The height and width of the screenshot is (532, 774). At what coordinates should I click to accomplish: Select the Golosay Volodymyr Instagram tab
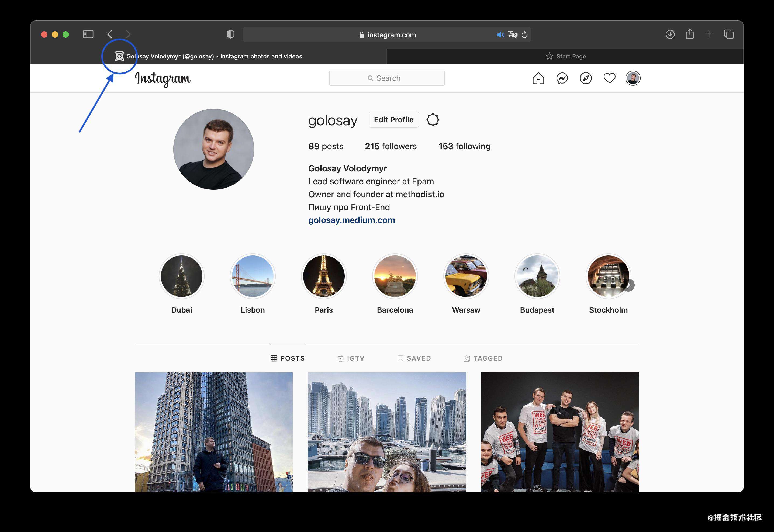click(208, 56)
